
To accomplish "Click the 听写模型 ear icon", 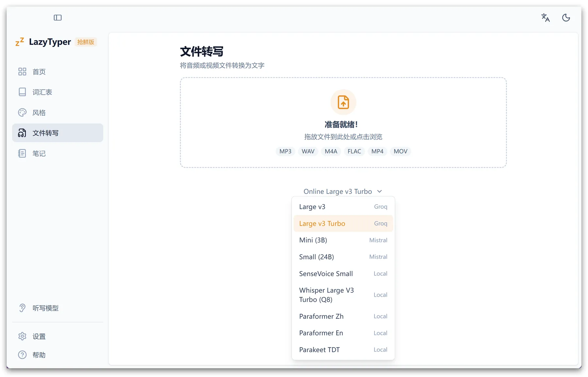I will pyautogui.click(x=22, y=308).
